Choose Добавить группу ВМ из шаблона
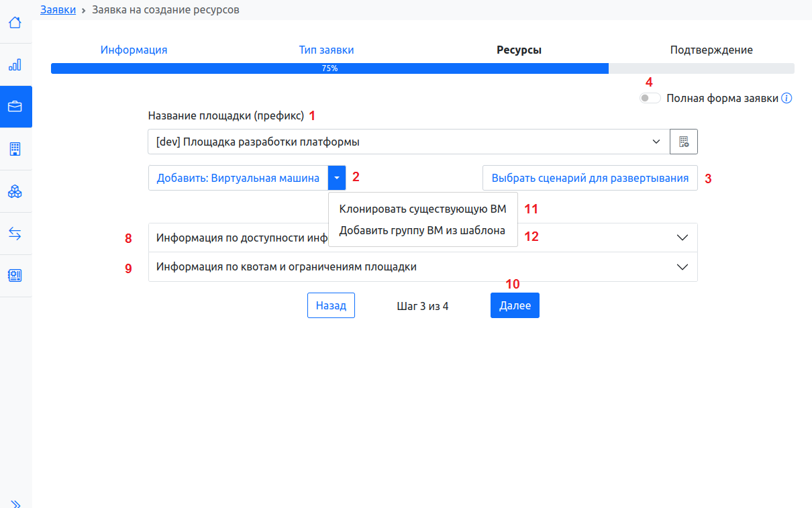 coord(422,231)
